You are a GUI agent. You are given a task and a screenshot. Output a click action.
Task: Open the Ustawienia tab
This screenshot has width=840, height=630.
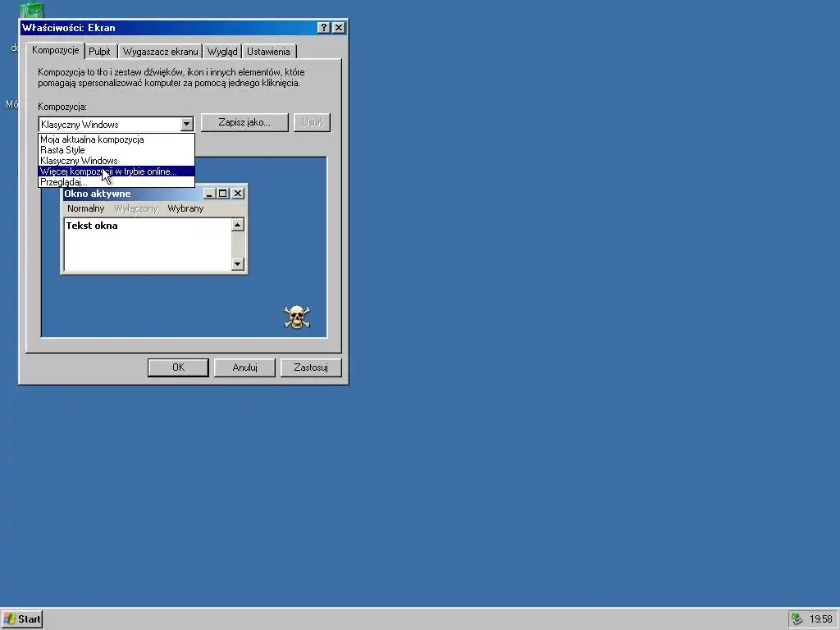(x=268, y=52)
